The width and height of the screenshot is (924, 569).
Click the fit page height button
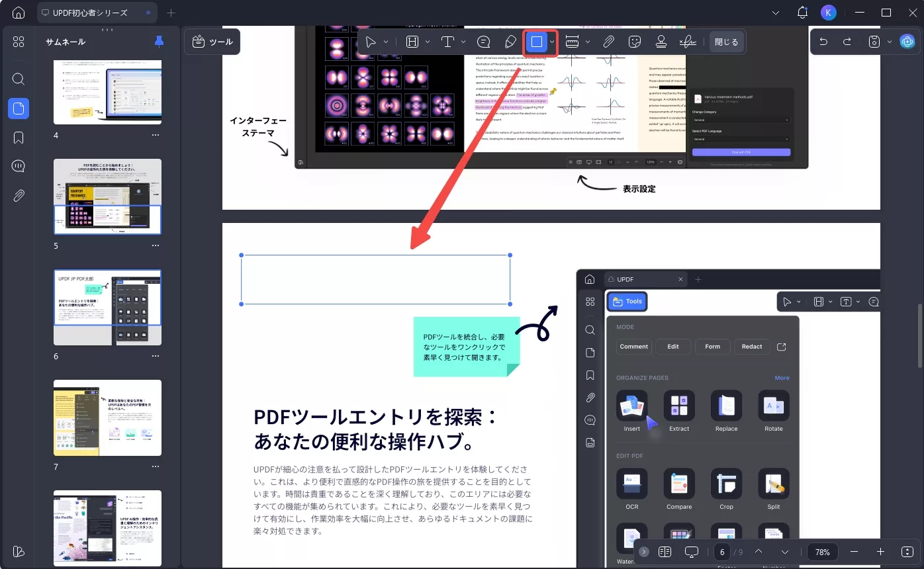(907, 552)
